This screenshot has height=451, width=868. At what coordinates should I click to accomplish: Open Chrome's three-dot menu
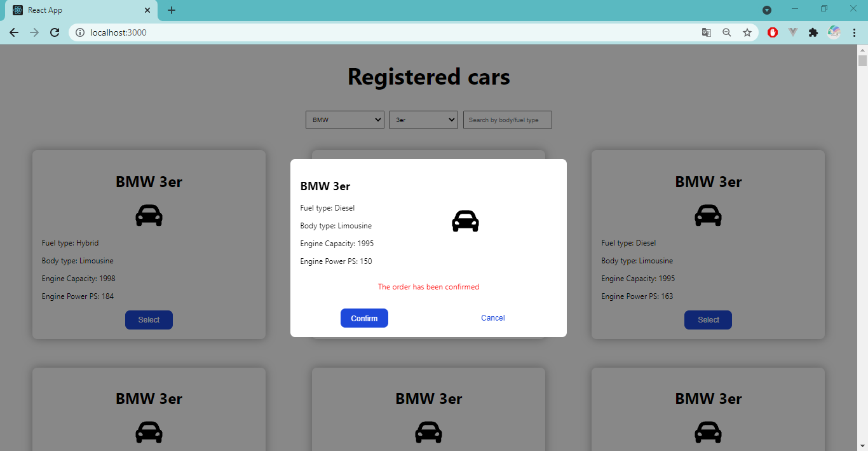[855, 32]
